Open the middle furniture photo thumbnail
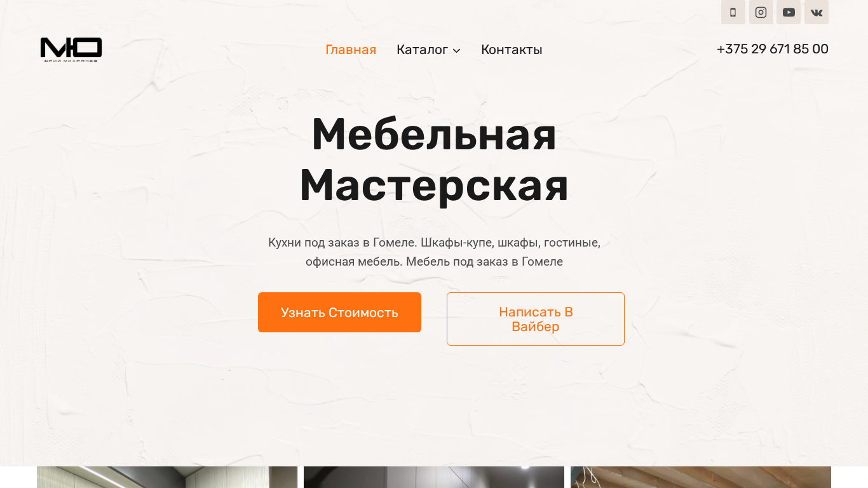 pos(434,477)
